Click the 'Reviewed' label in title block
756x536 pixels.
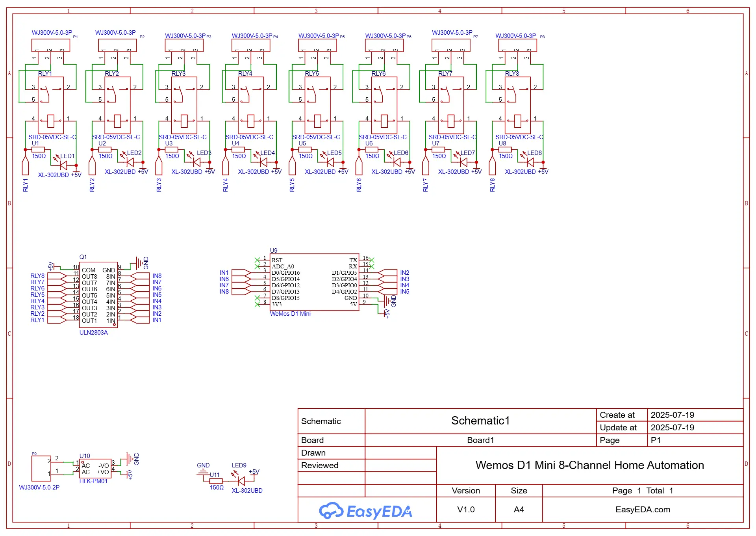(x=319, y=465)
